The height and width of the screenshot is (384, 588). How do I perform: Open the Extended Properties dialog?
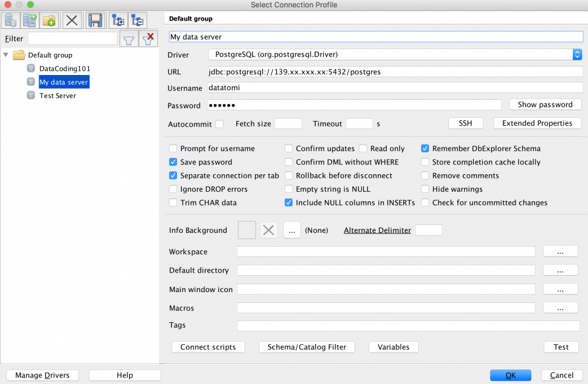pos(537,123)
